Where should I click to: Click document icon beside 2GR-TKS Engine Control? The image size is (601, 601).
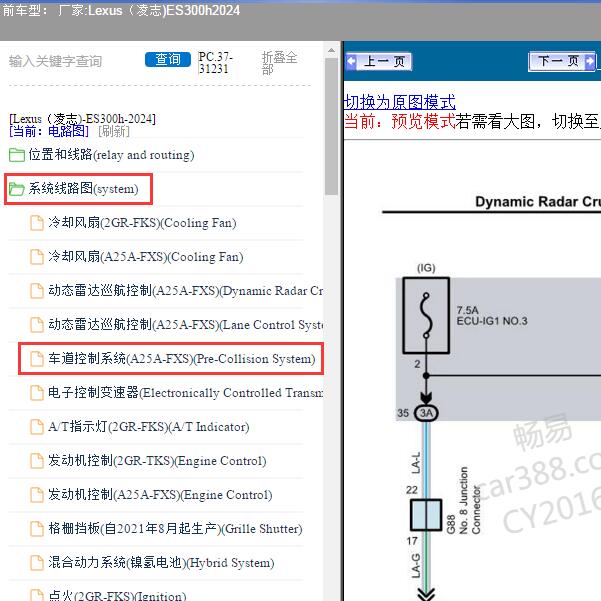tap(37, 461)
